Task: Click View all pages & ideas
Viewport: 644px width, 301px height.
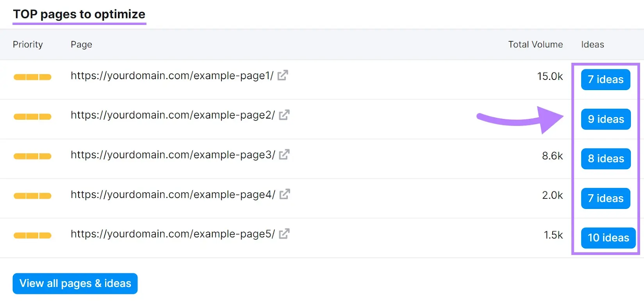Action: [x=75, y=283]
